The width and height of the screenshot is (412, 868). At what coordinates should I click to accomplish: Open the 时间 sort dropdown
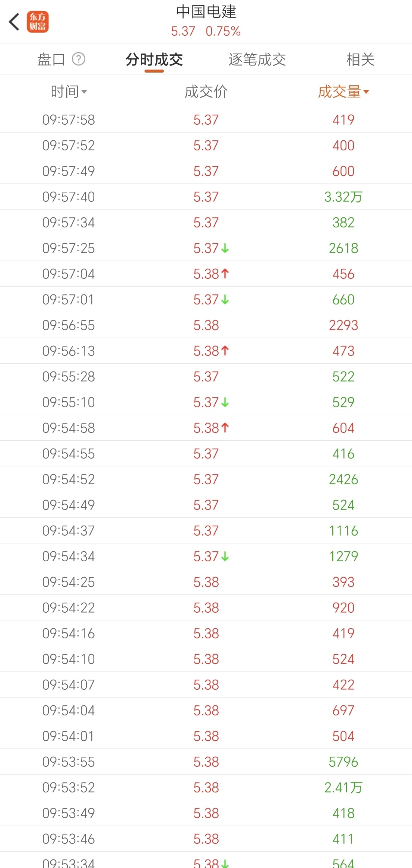[69, 92]
